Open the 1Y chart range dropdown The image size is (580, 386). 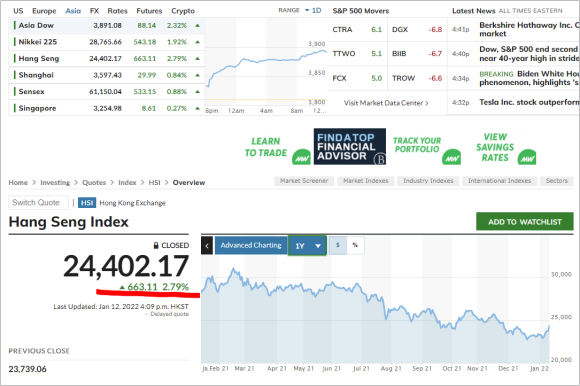[307, 246]
